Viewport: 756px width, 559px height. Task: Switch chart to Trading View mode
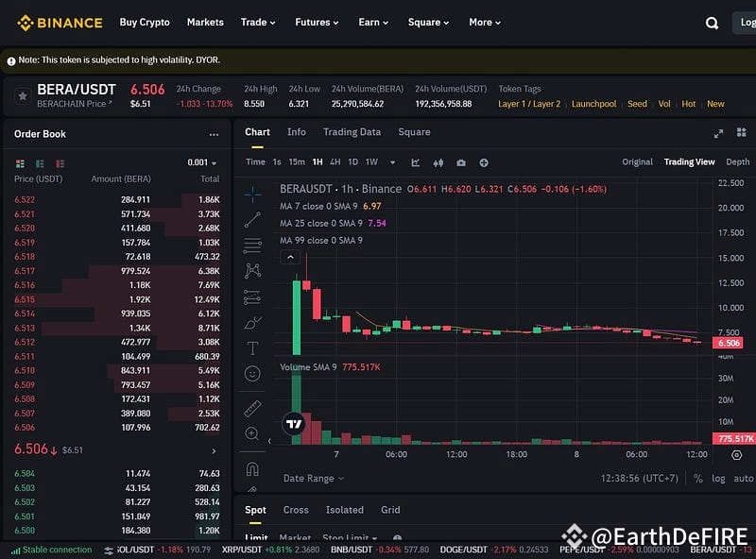(x=689, y=161)
